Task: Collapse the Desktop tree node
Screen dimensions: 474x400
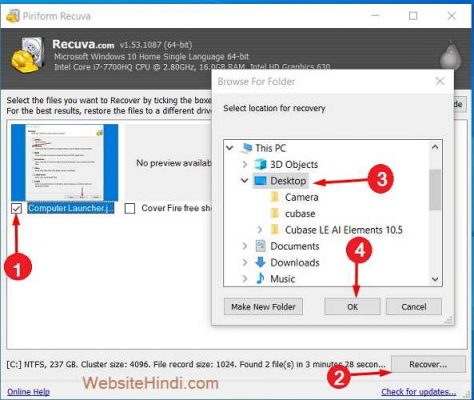Action: tap(245, 181)
